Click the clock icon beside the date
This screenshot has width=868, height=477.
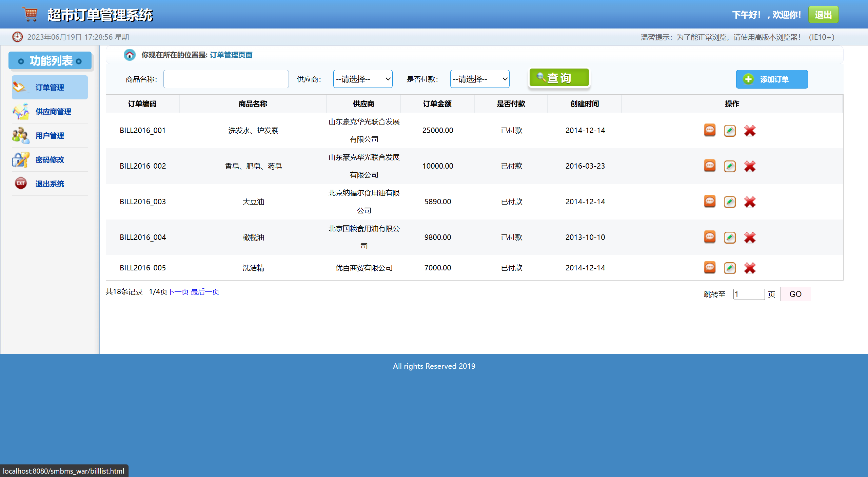tap(17, 37)
